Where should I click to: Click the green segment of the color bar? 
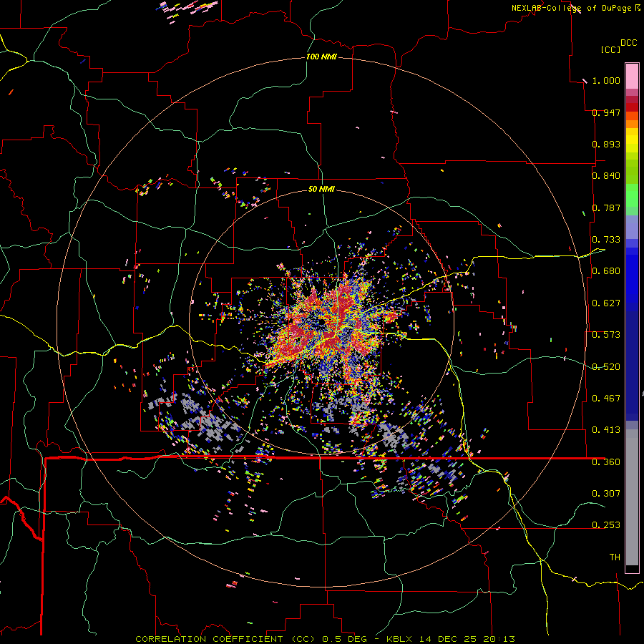pos(632,195)
